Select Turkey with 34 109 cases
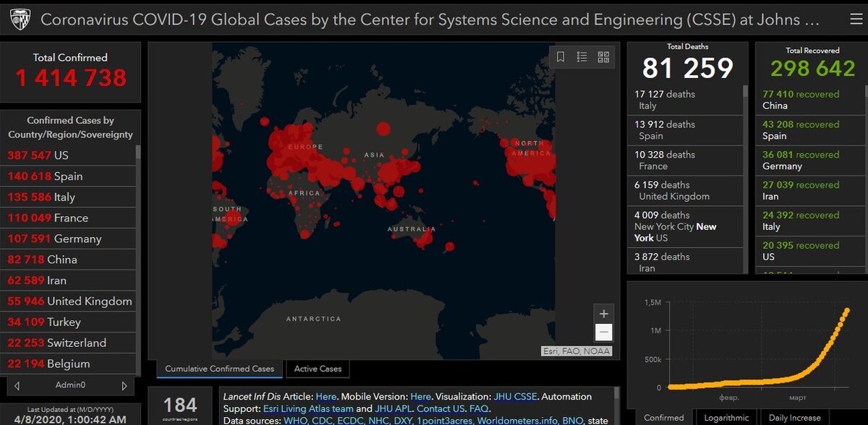 (x=68, y=322)
